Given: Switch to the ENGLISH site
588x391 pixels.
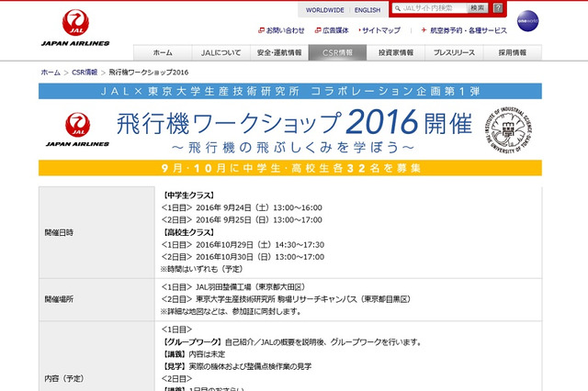Looking at the screenshot, I should pos(367,10).
